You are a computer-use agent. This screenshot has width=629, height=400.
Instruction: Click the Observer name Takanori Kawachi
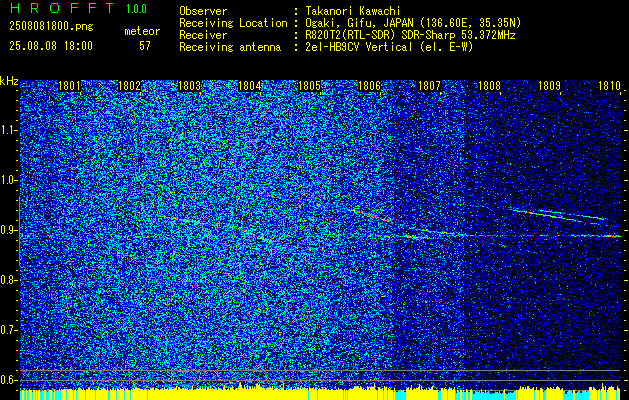352,11
